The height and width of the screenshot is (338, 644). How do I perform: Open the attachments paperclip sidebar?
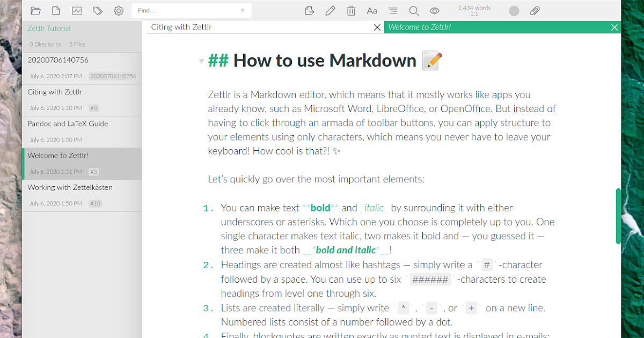pyautogui.click(x=535, y=11)
